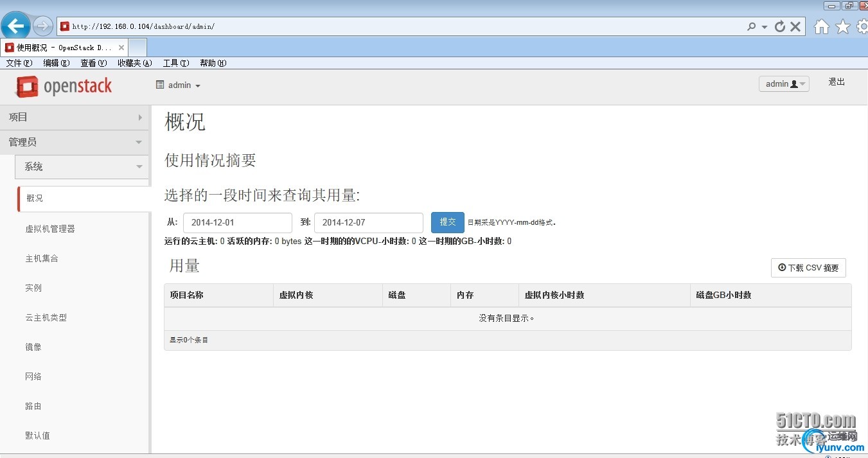Open 云主机类型 in the sidebar
868x458 pixels.
(x=46, y=317)
